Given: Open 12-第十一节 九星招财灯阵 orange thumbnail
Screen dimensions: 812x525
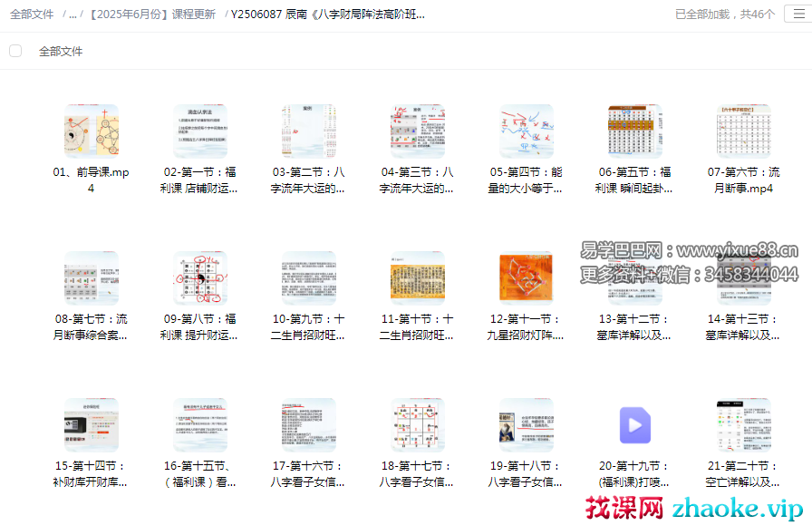Looking at the screenshot, I should [x=526, y=278].
